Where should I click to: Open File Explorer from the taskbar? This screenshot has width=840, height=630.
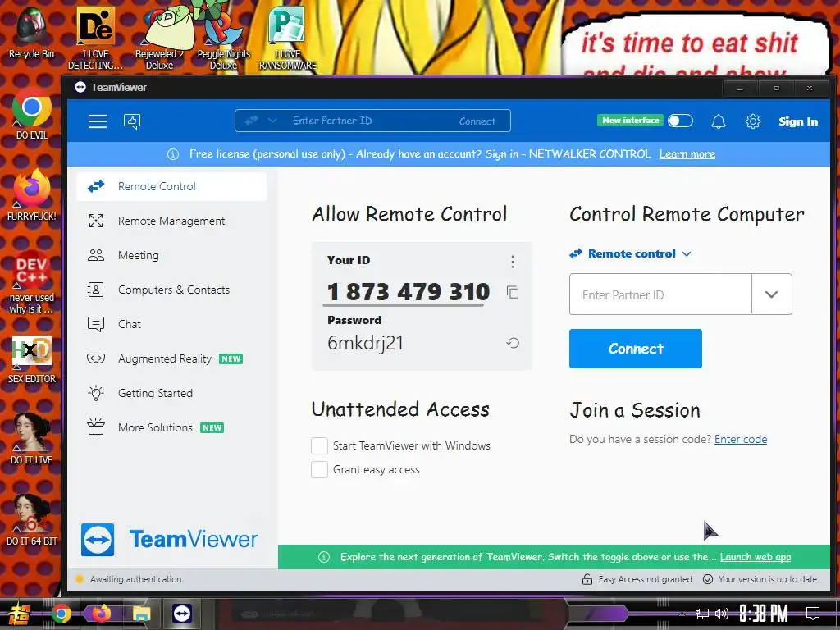[141, 614]
